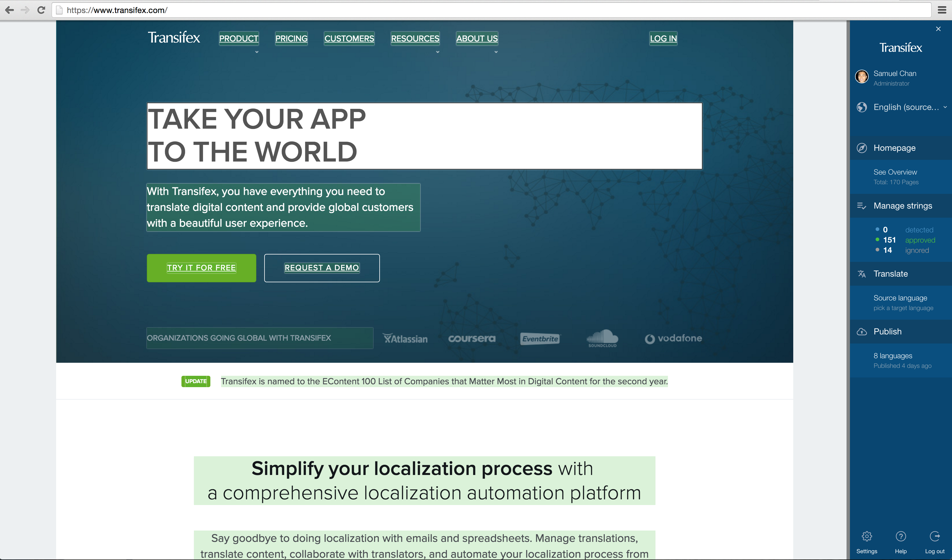Click the TRY IT FOR FREE button
Image resolution: width=952 pixels, height=560 pixels.
point(201,268)
